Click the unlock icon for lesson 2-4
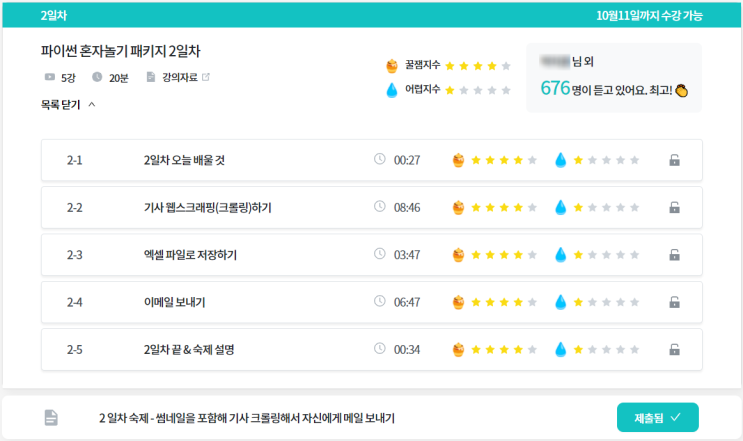743x441 pixels. pyautogui.click(x=674, y=302)
